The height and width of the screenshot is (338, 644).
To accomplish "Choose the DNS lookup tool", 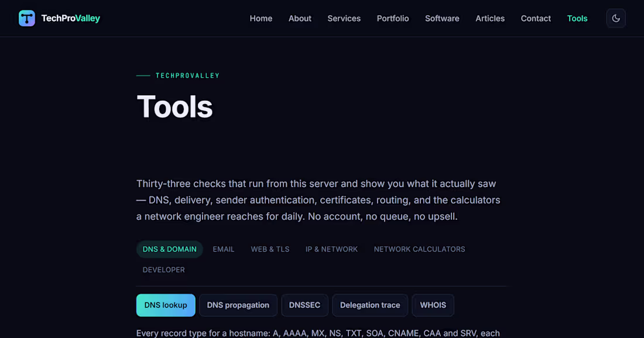I will [x=166, y=305].
